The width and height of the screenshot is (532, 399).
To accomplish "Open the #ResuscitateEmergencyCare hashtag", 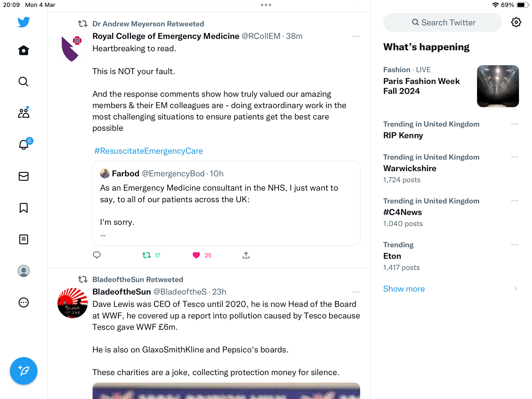I will pos(149,151).
